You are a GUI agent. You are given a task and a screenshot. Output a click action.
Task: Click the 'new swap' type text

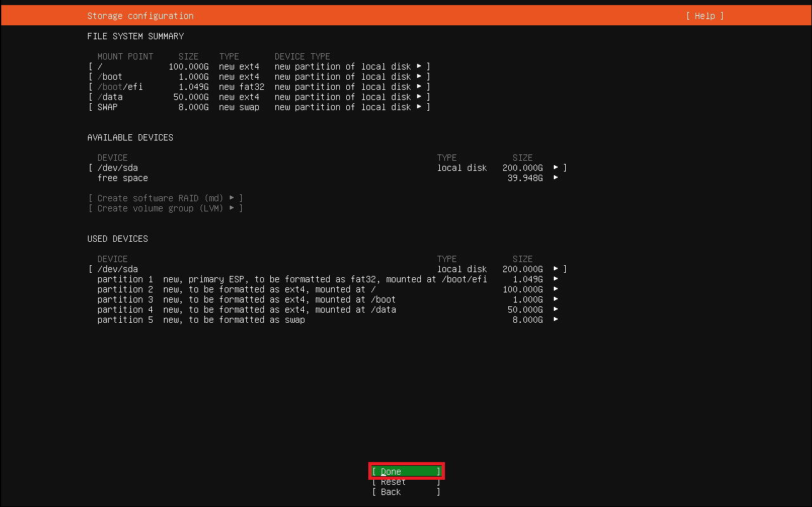239,107
